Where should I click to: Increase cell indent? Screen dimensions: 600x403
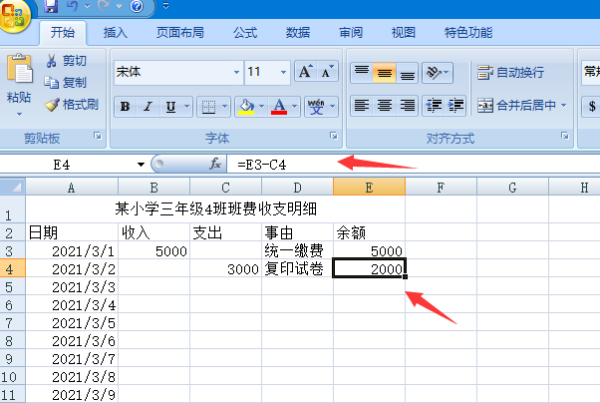point(456,105)
